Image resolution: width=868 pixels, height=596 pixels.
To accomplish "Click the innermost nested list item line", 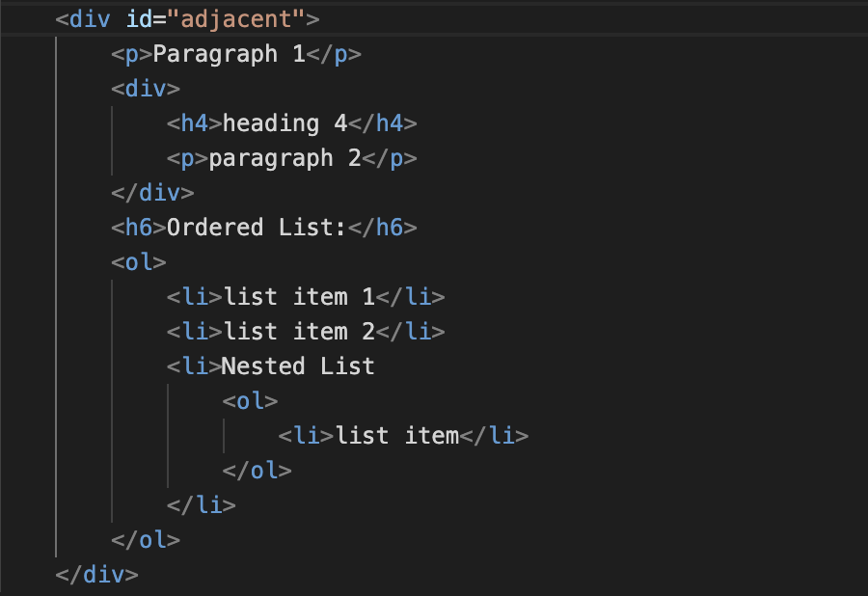I will [x=403, y=436].
